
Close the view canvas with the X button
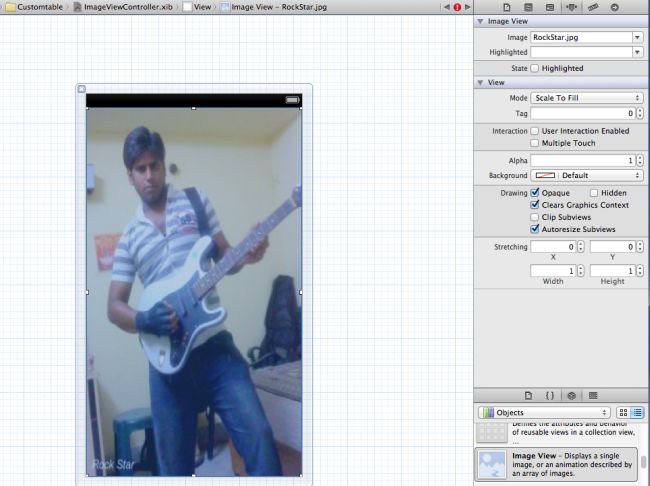82,89
